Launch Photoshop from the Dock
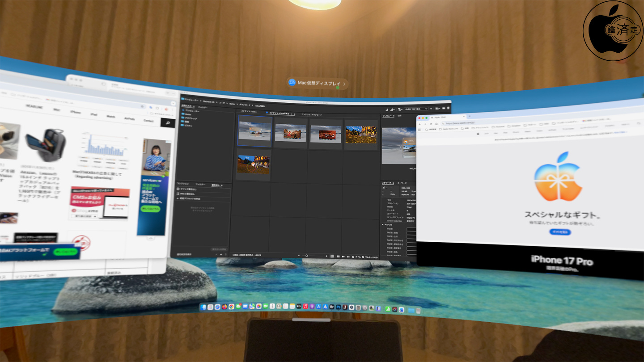Screen dimensions: 644x362 (x=339, y=307)
